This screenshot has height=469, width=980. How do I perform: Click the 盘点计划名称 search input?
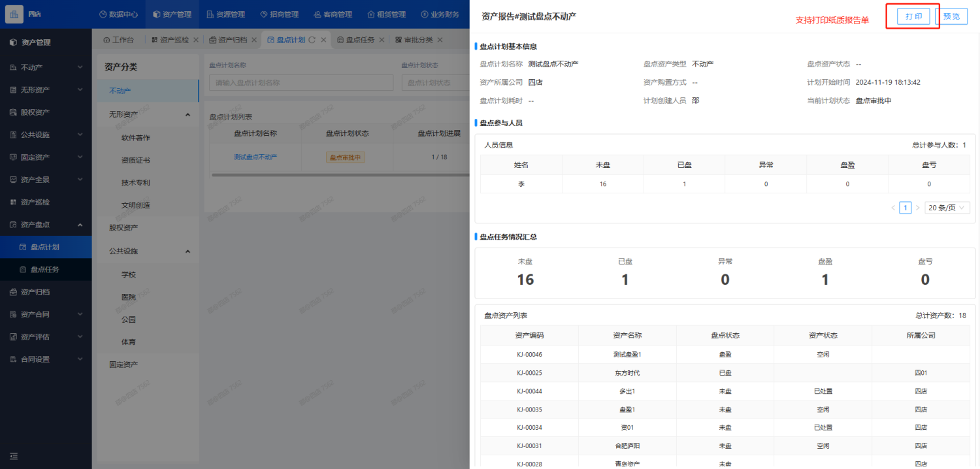[301, 82]
